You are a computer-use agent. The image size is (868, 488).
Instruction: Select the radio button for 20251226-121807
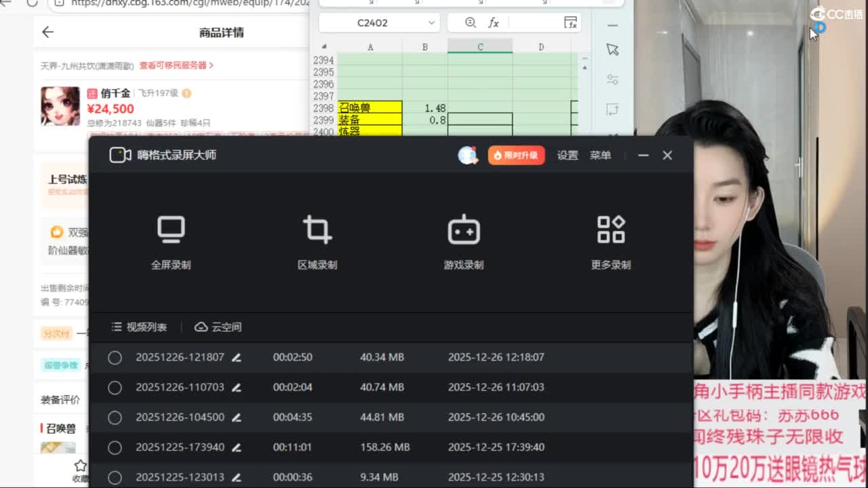pos(115,358)
